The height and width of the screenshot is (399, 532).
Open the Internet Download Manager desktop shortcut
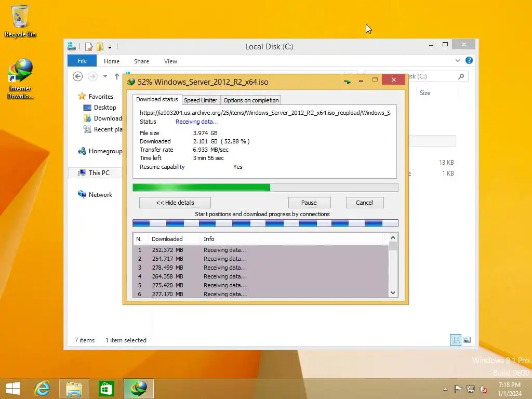[x=20, y=79]
